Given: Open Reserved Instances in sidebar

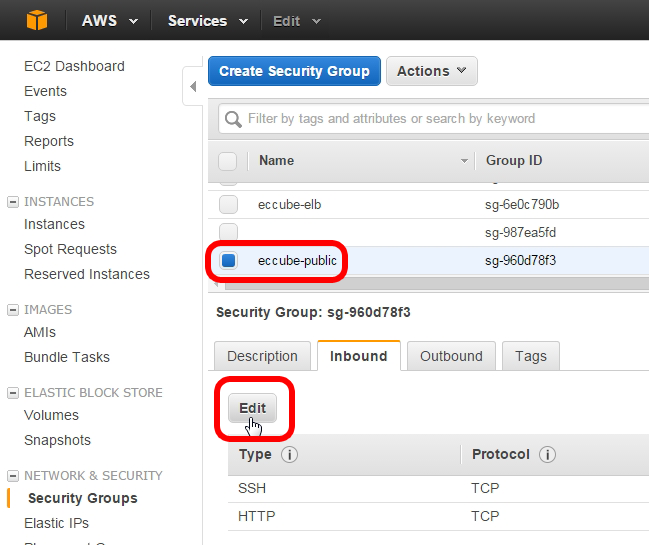Looking at the screenshot, I should tap(87, 274).
